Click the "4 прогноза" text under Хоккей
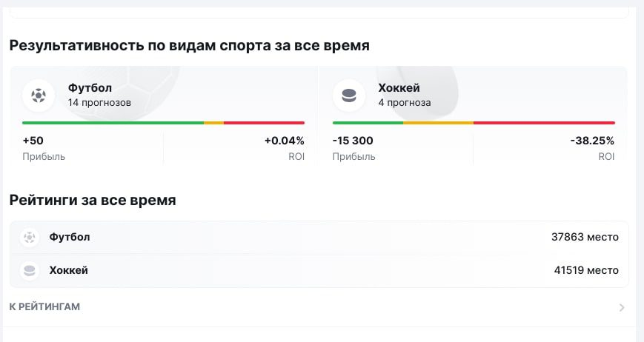Viewport: 644px width, 342px height. click(404, 103)
